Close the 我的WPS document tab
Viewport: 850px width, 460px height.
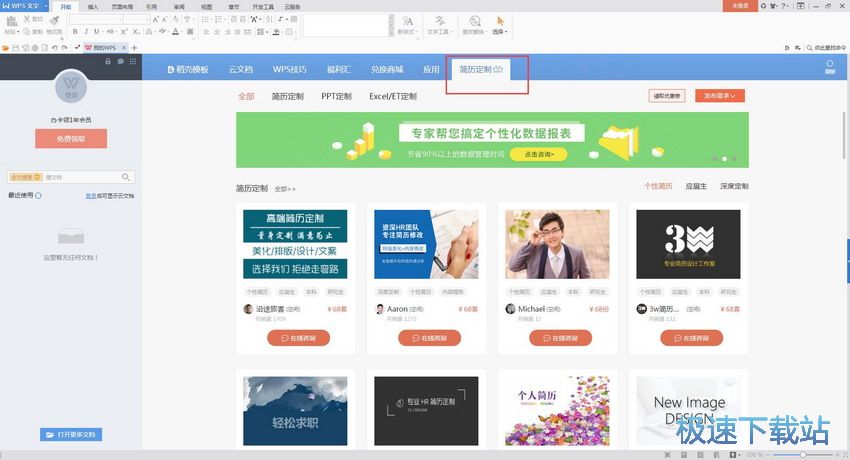124,48
